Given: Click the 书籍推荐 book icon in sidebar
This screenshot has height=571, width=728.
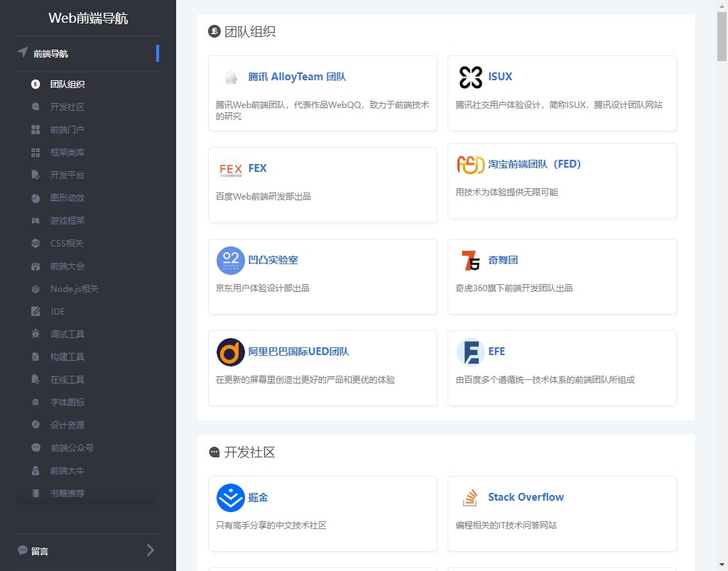Looking at the screenshot, I should (36, 493).
